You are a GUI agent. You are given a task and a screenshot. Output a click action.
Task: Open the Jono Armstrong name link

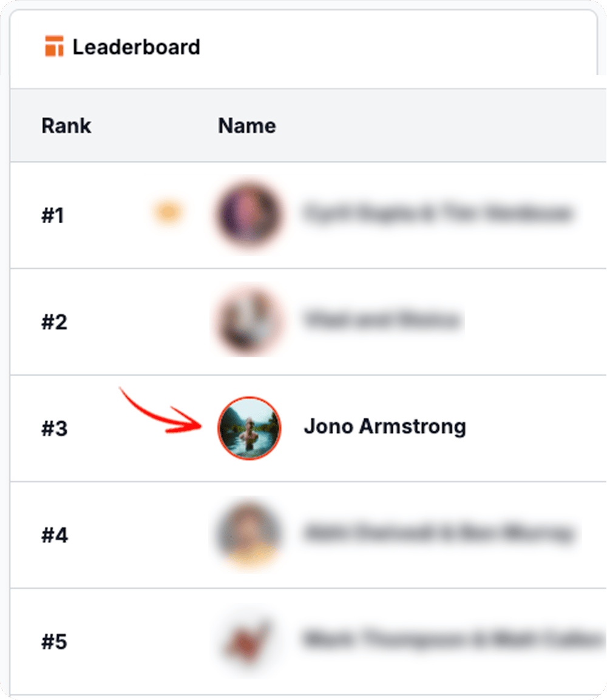[x=385, y=426]
